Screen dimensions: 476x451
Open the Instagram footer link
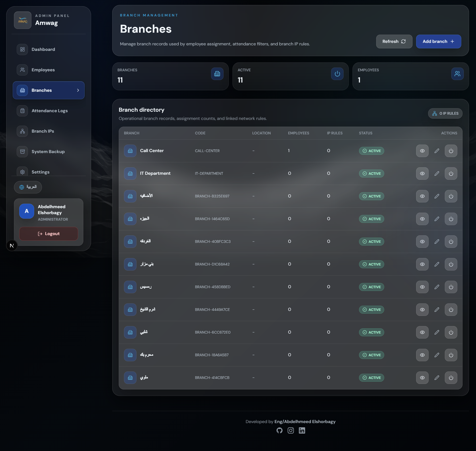291,430
